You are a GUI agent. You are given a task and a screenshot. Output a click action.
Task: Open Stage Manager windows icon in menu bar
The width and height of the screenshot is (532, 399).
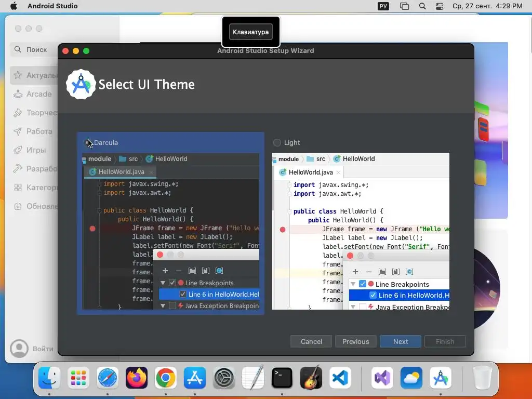pyautogui.click(x=404, y=6)
